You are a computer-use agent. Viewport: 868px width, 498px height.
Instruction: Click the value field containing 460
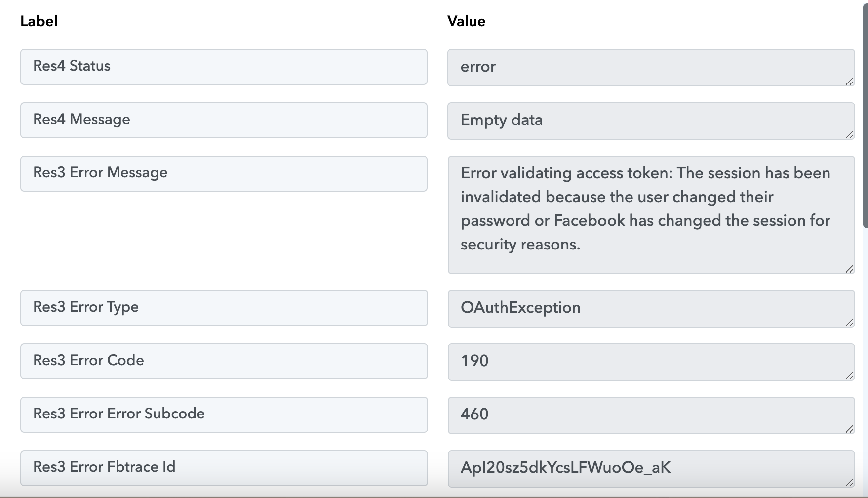651,415
